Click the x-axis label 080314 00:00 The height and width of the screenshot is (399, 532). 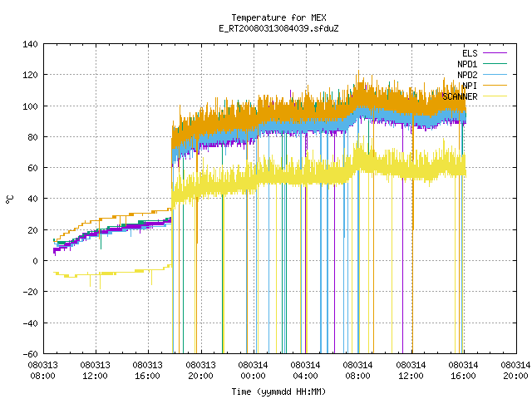coord(253,371)
